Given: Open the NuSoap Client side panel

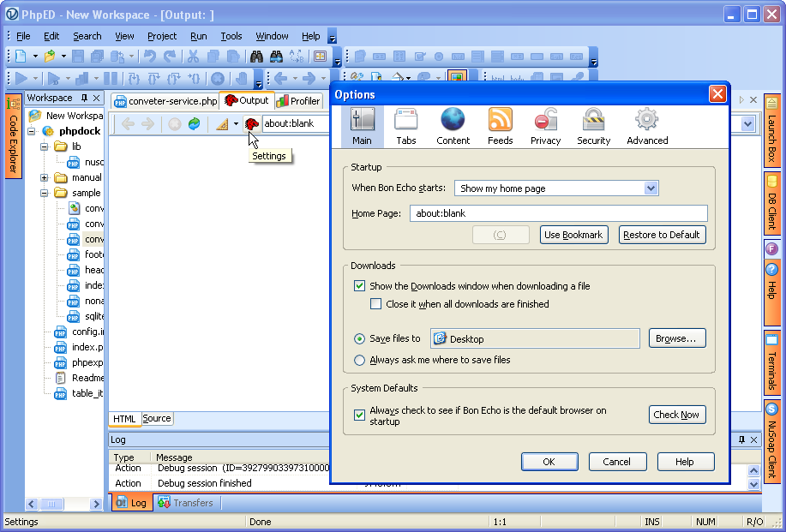Looking at the screenshot, I should point(772,441).
